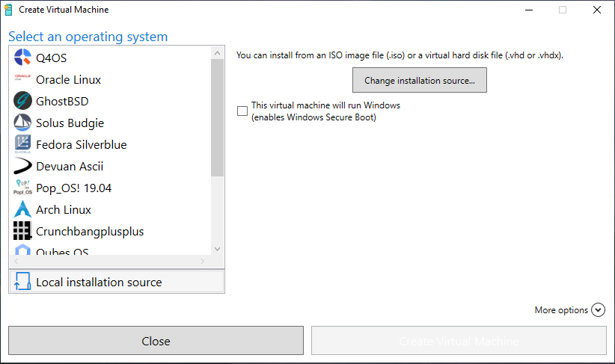Click the Create Virtual Machine button

click(459, 341)
